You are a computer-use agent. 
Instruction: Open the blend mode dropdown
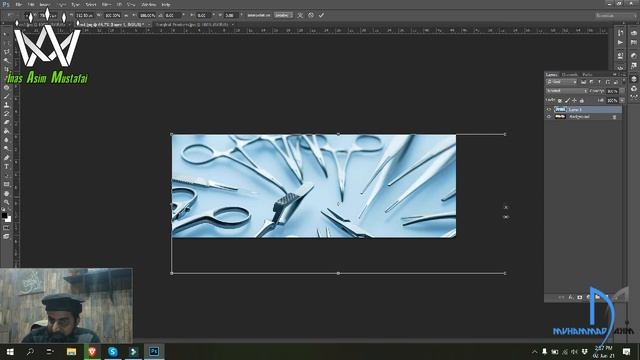point(567,91)
